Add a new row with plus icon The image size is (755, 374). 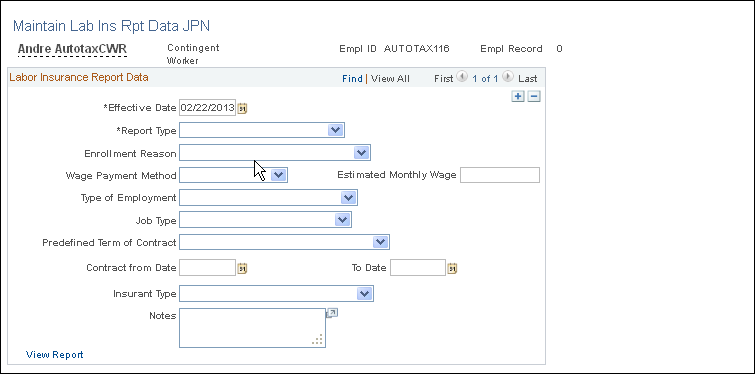518,97
